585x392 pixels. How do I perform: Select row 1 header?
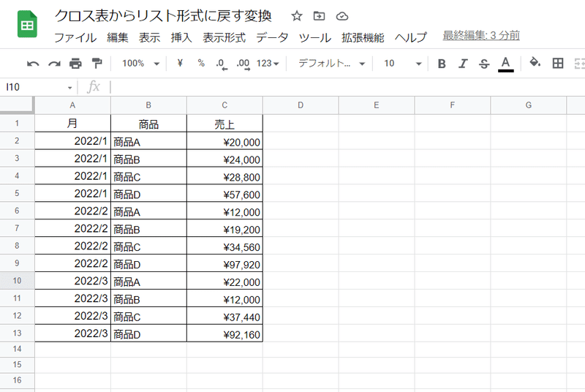pyautogui.click(x=17, y=123)
